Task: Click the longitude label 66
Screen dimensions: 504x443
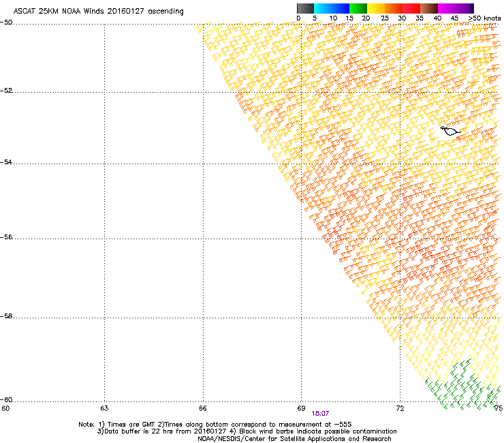Action: click(203, 408)
